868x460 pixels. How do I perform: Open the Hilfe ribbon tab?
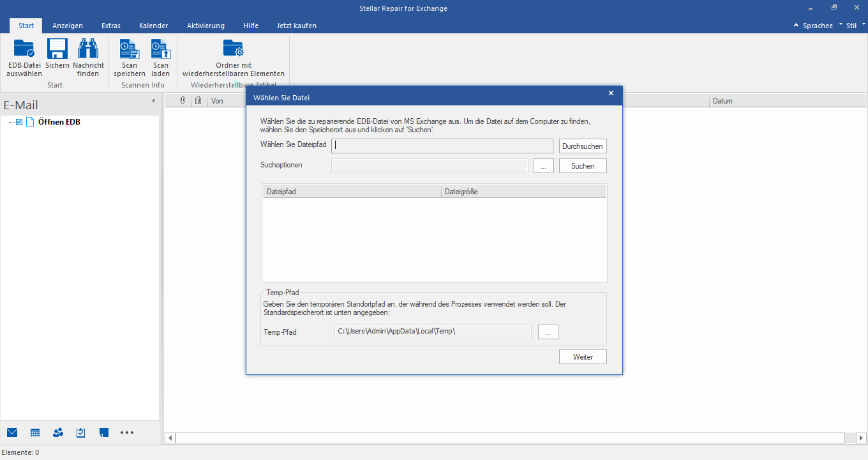click(251, 26)
